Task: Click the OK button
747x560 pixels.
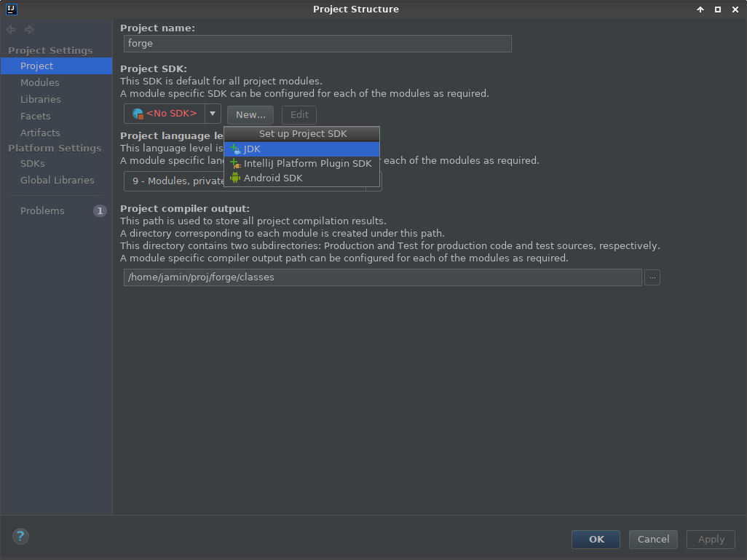Action: pyautogui.click(x=596, y=539)
